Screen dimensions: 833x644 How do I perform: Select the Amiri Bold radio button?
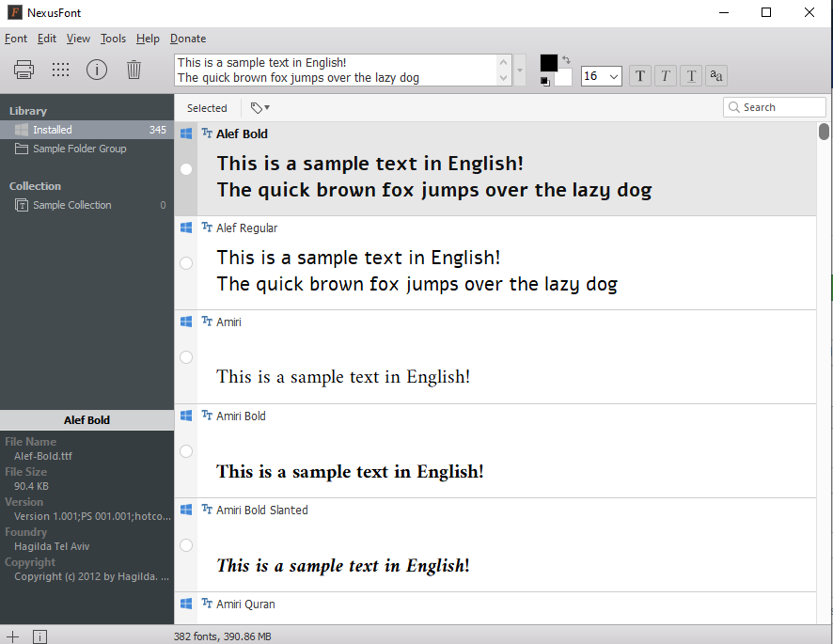pos(186,451)
